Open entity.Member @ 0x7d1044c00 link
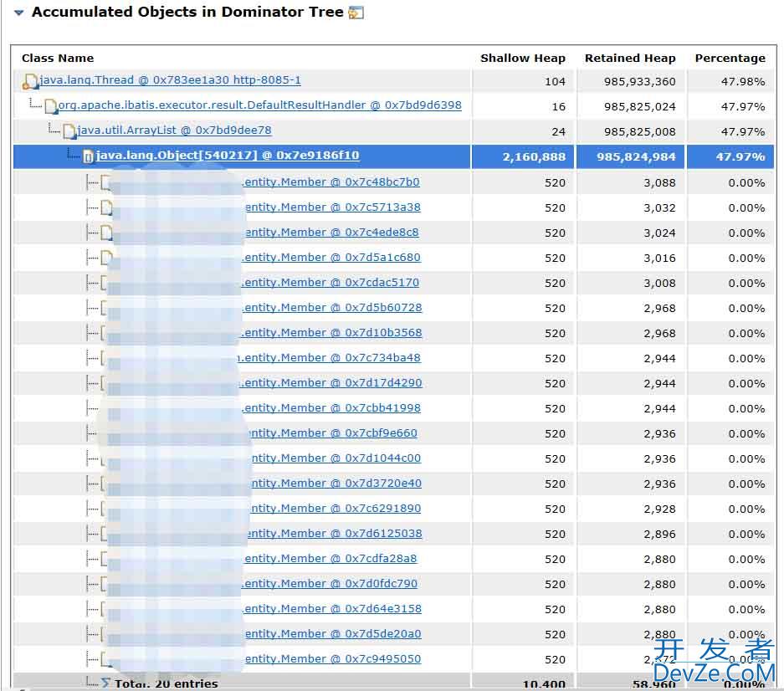The image size is (784, 691). click(336, 458)
